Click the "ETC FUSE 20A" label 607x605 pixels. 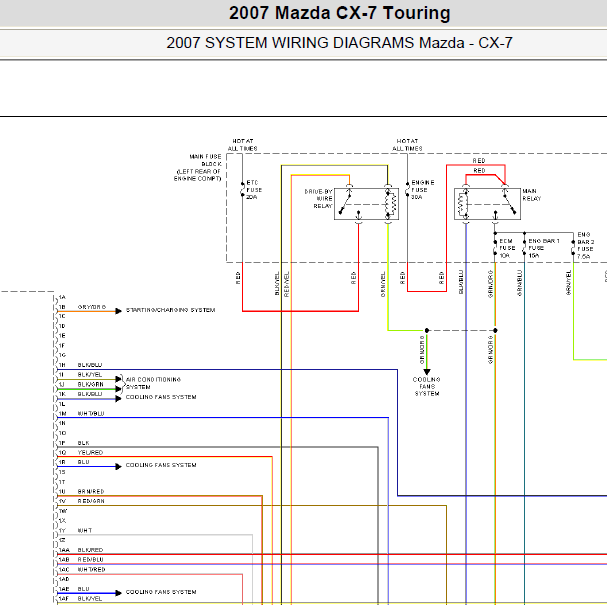tap(254, 190)
